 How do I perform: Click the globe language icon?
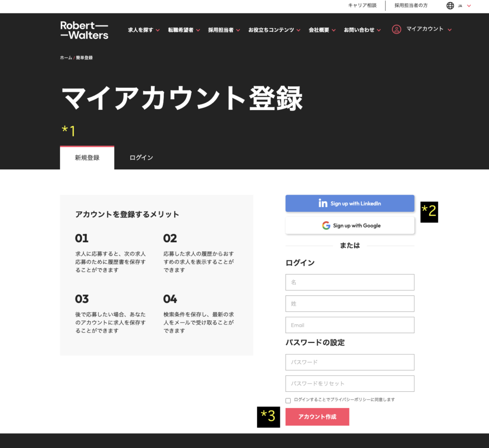pos(450,6)
